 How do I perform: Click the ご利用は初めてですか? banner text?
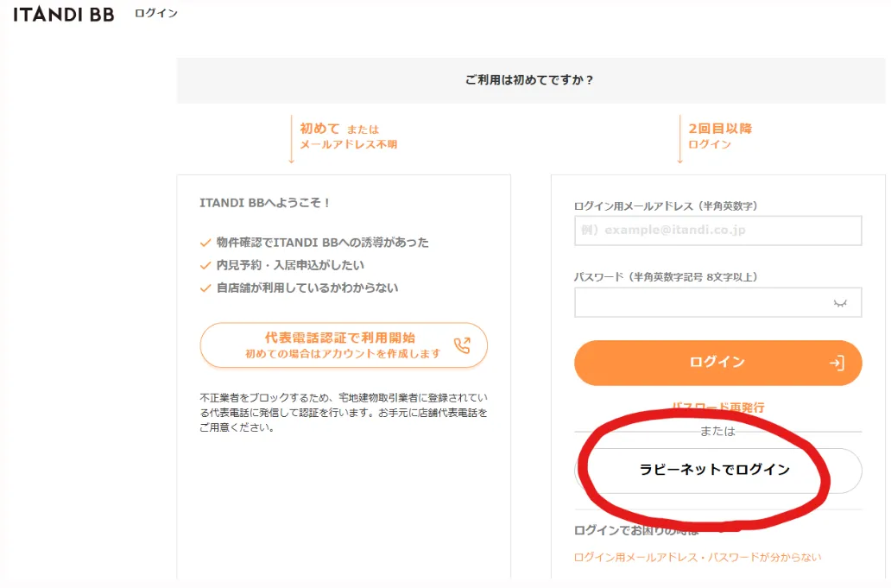(x=529, y=80)
